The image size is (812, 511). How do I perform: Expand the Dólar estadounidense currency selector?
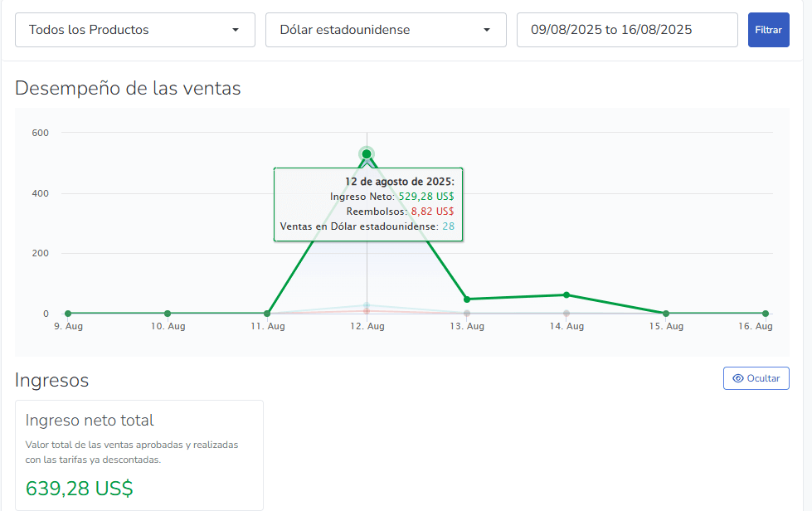pyautogui.click(x=385, y=30)
